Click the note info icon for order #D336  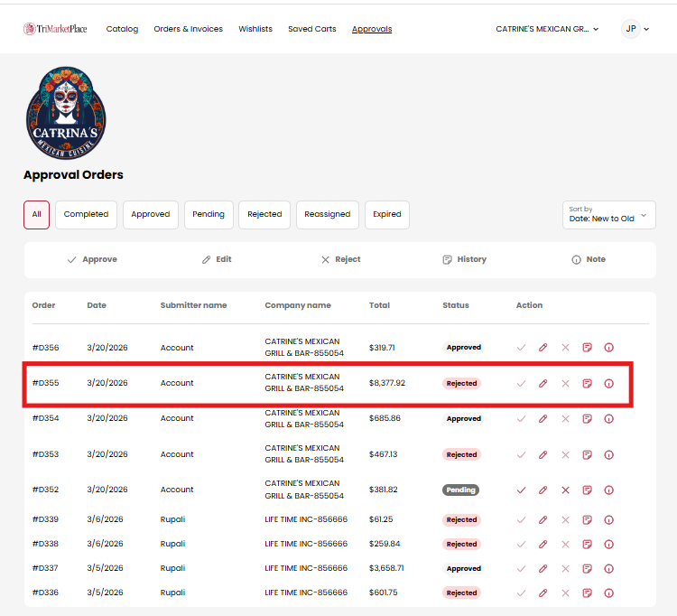coord(608,593)
